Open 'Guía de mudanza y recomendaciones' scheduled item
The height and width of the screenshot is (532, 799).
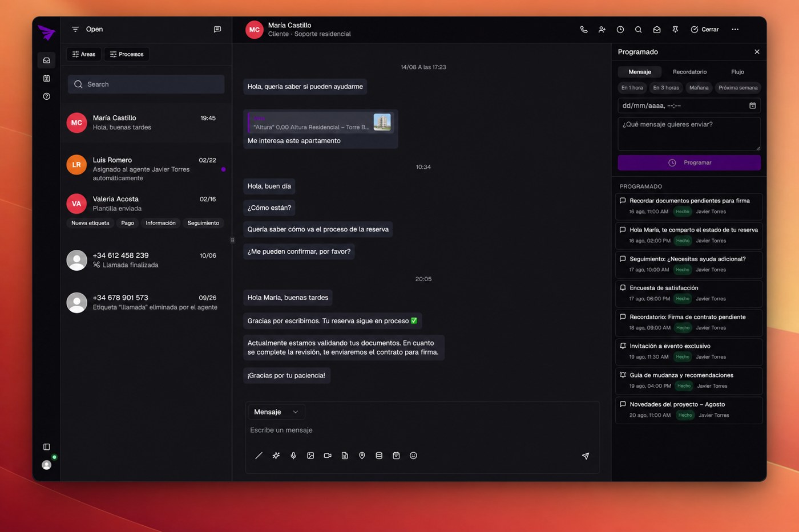pos(689,380)
